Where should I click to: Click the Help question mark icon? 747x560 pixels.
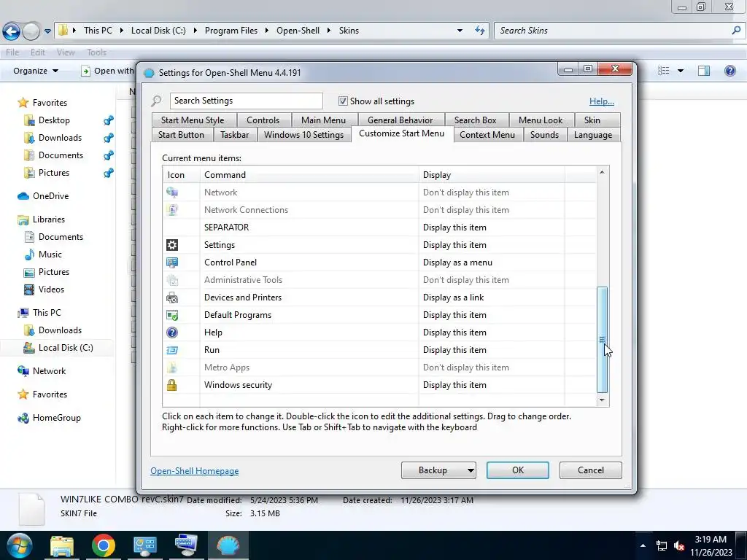tap(172, 332)
